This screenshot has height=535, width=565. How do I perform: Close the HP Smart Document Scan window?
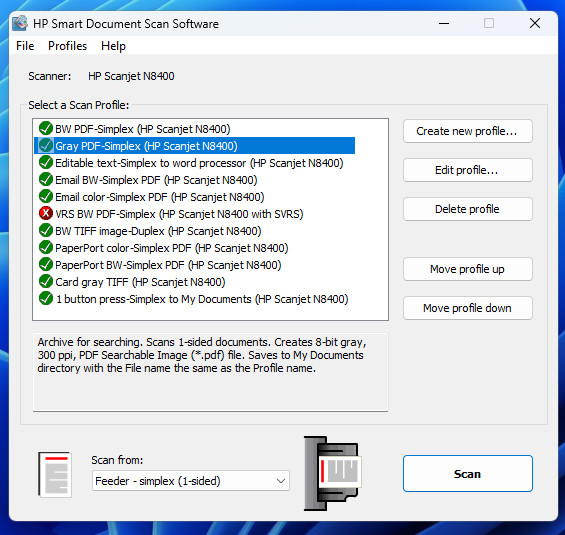click(535, 23)
